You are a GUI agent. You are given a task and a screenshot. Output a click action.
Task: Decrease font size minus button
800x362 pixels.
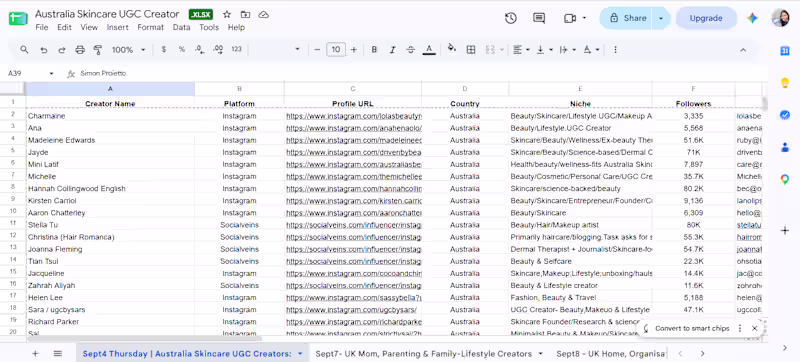point(317,49)
